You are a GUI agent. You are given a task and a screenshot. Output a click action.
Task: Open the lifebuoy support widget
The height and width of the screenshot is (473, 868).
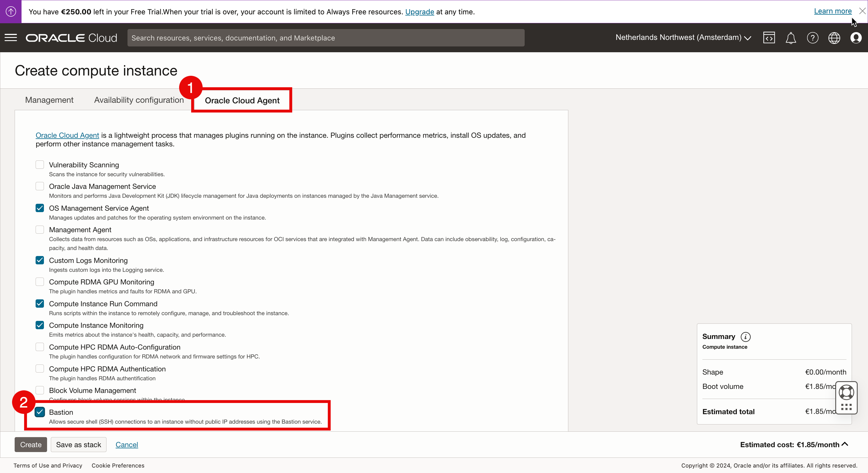(x=846, y=392)
